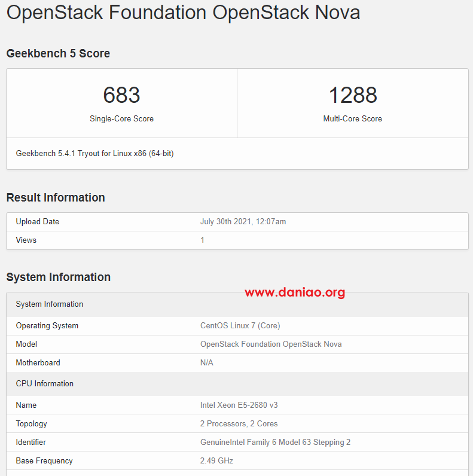Screen dimensions: 473x476
Task: Click the System Information table header row
Action: (x=237, y=304)
